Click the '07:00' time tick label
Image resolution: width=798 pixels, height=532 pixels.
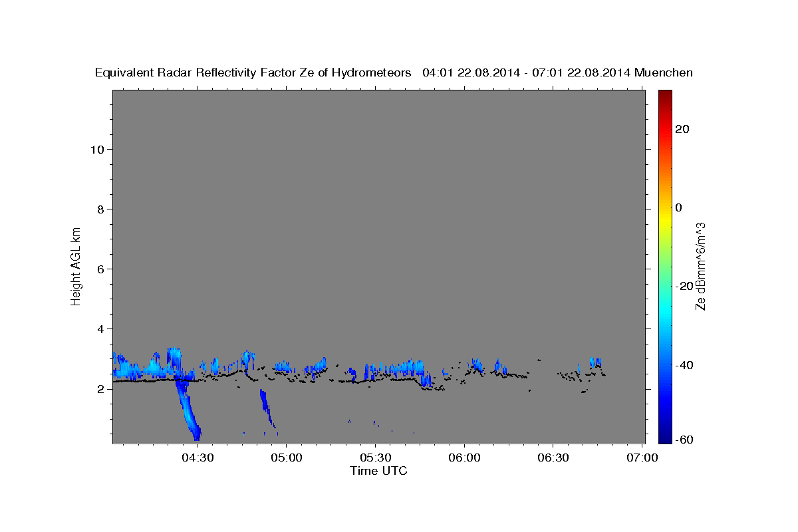point(642,458)
